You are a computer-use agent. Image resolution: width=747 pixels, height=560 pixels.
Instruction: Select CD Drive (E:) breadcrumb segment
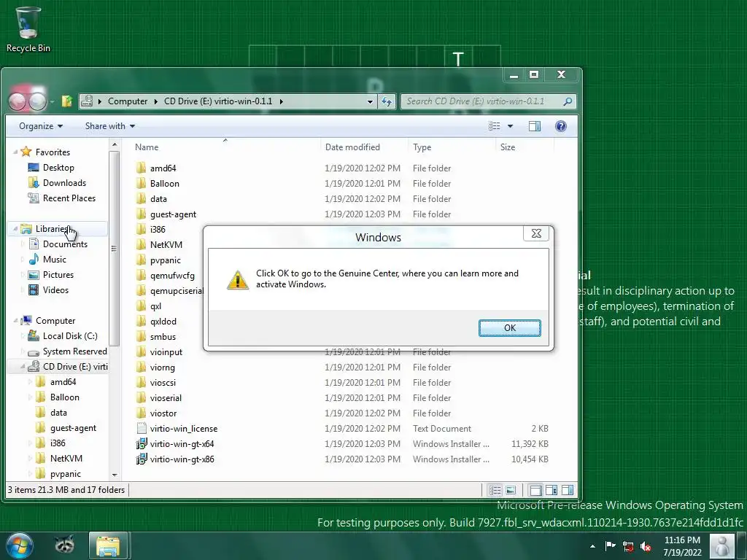pyautogui.click(x=218, y=101)
